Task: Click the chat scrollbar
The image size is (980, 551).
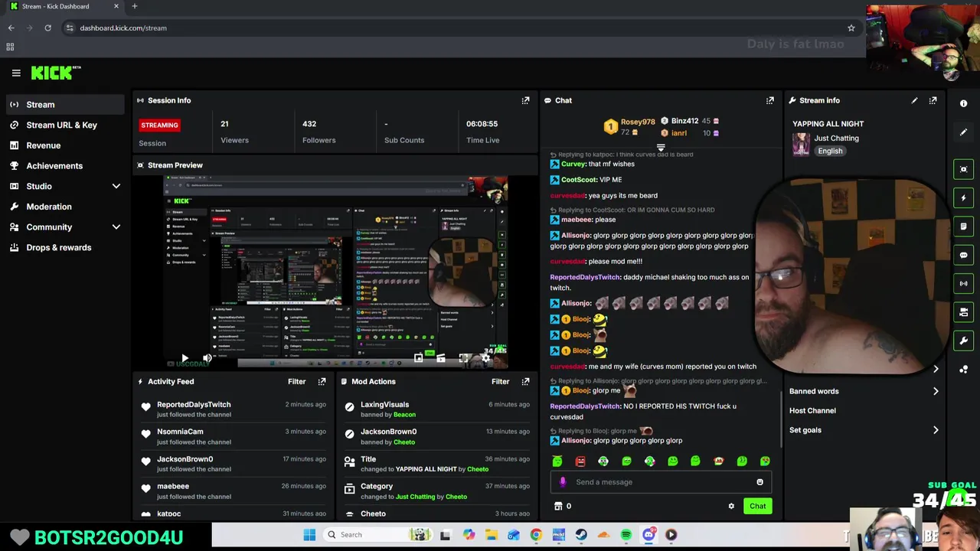Action: (x=780, y=419)
